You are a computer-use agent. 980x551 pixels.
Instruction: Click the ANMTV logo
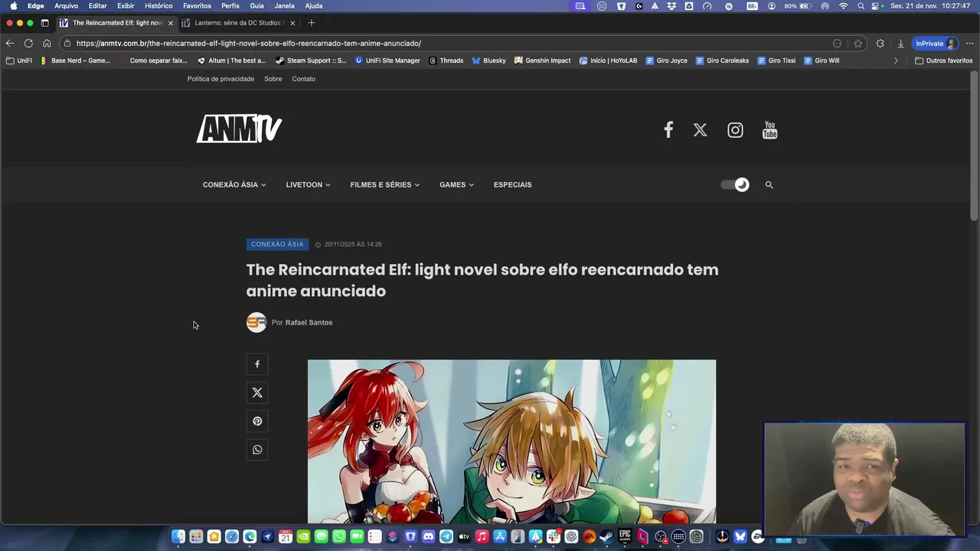(240, 129)
